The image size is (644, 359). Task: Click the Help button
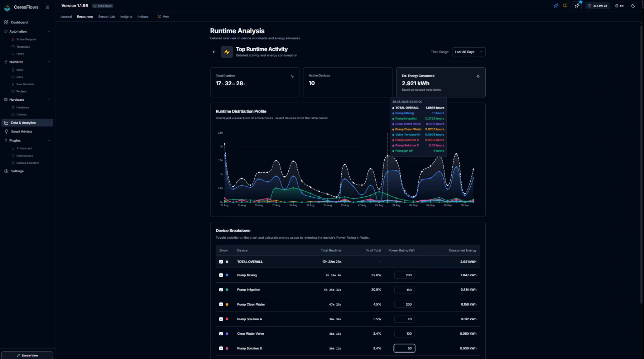click(163, 16)
